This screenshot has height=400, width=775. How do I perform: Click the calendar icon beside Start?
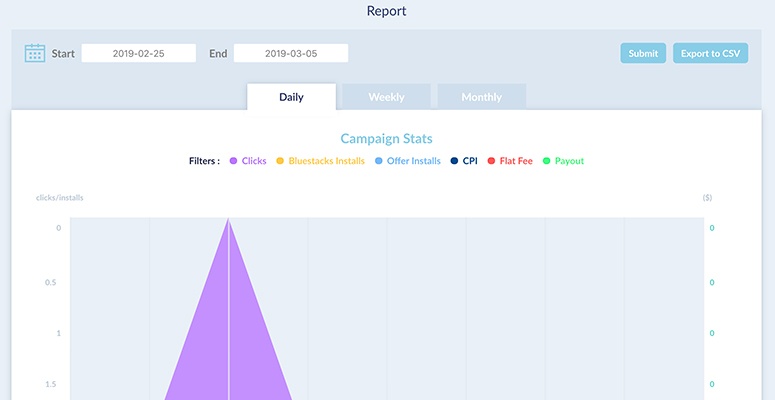click(x=35, y=53)
